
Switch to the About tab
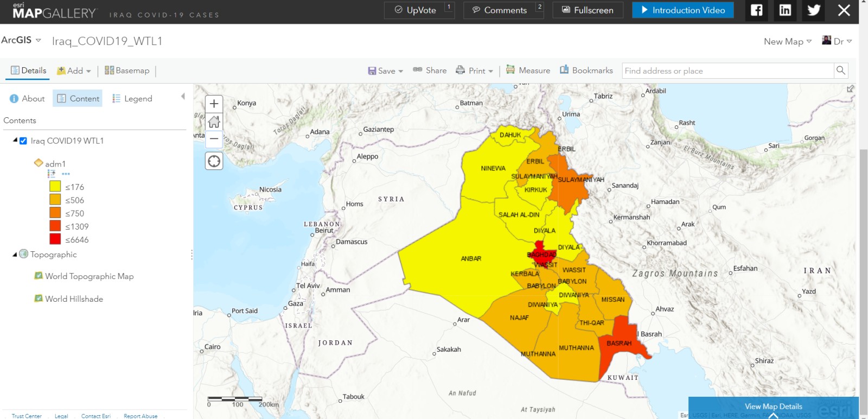pos(27,98)
